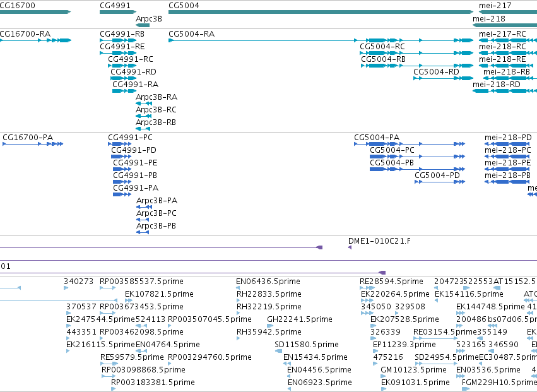Image resolution: width=537 pixels, height=392 pixels.
Task: Choose transcript CG5004-RD
Action: point(436,72)
